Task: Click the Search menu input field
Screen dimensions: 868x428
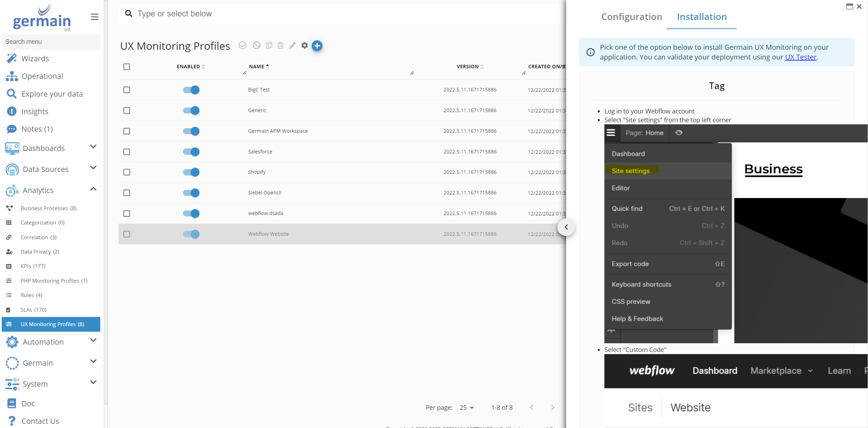Action: (51, 42)
